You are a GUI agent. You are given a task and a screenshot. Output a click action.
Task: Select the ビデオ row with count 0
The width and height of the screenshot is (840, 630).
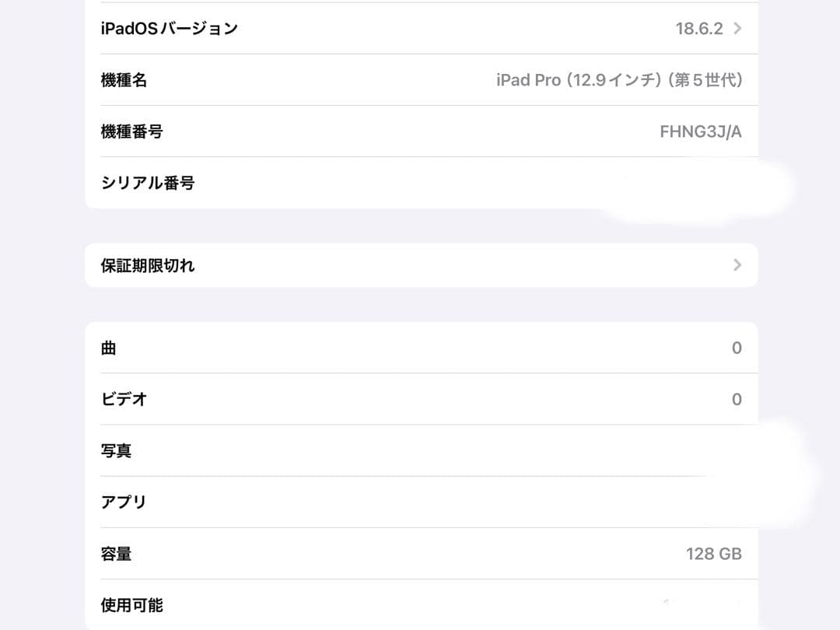point(420,399)
